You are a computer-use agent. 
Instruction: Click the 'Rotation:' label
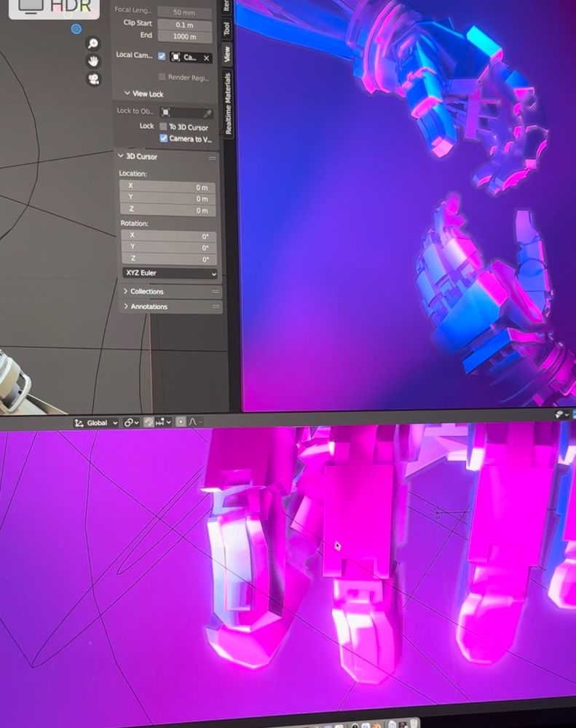pos(134,223)
